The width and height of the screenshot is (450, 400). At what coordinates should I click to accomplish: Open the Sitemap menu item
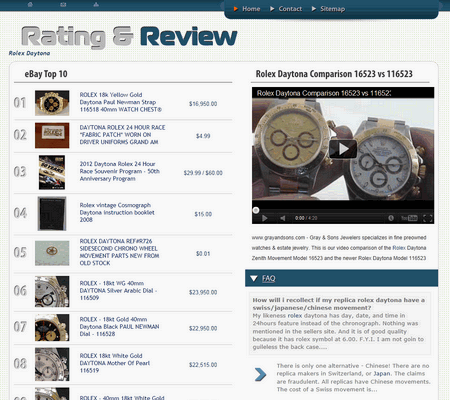coord(332,9)
